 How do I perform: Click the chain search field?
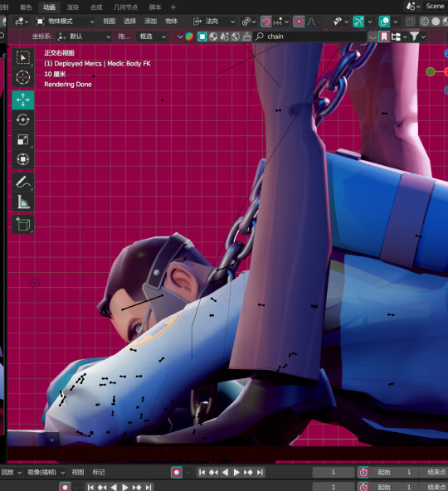pyautogui.click(x=310, y=36)
